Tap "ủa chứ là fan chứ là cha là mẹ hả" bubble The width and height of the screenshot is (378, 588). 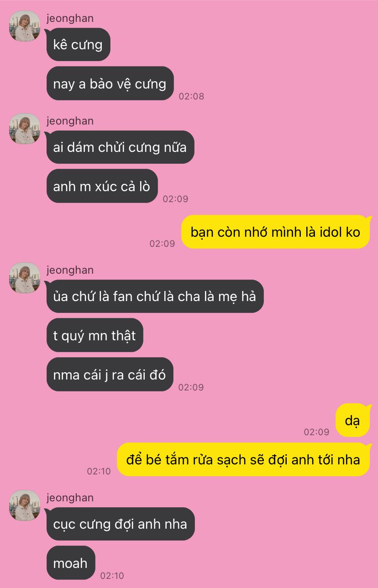155,297
